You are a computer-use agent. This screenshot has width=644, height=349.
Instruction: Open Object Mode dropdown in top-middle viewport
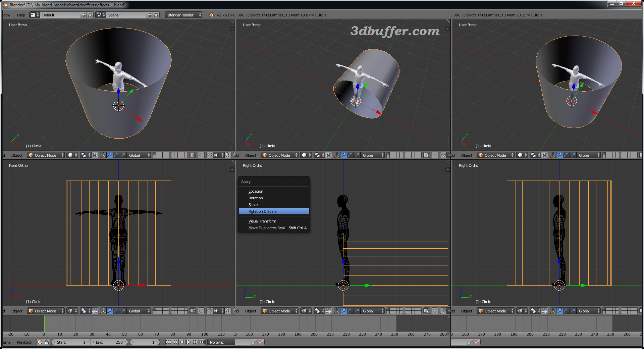click(x=280, y=155)
